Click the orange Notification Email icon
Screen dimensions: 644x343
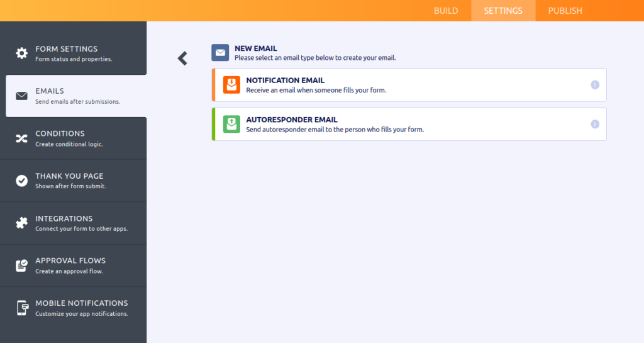[231, 85]
